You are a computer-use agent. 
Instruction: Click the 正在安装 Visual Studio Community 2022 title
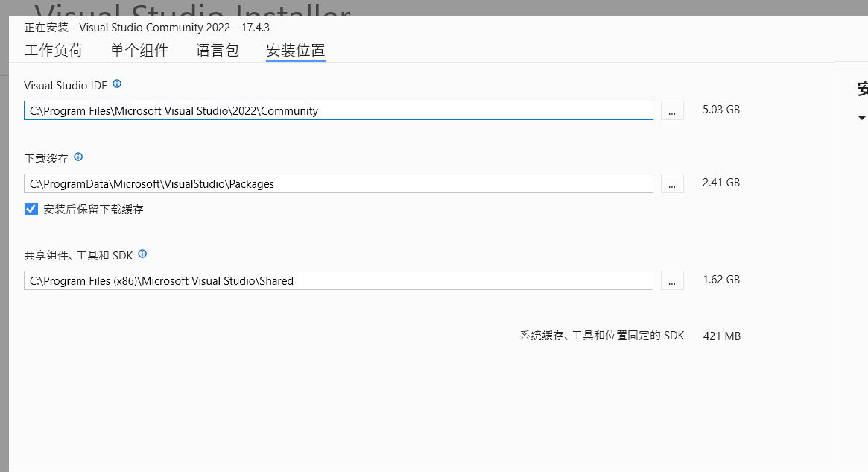tap(147, 28)
